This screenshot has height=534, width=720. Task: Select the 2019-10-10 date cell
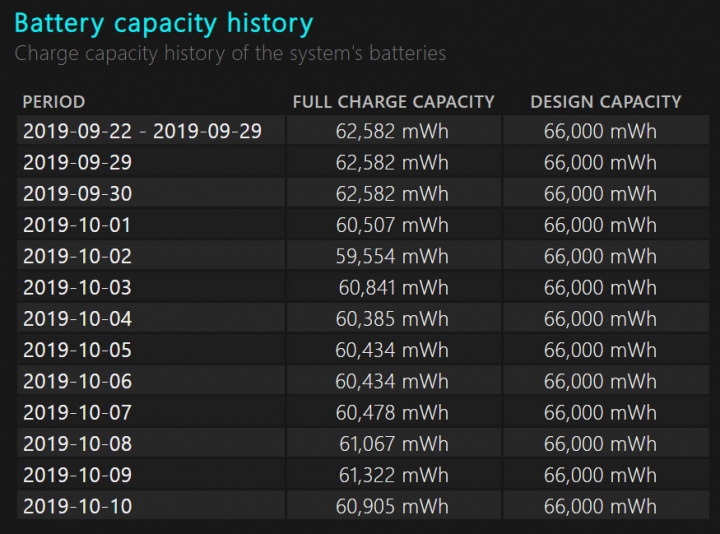[x=77, y=506]
